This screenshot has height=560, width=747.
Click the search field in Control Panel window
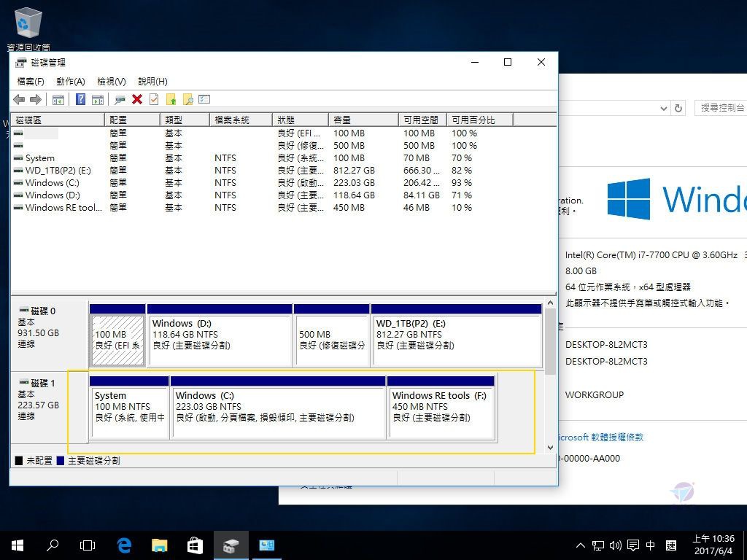721,108
